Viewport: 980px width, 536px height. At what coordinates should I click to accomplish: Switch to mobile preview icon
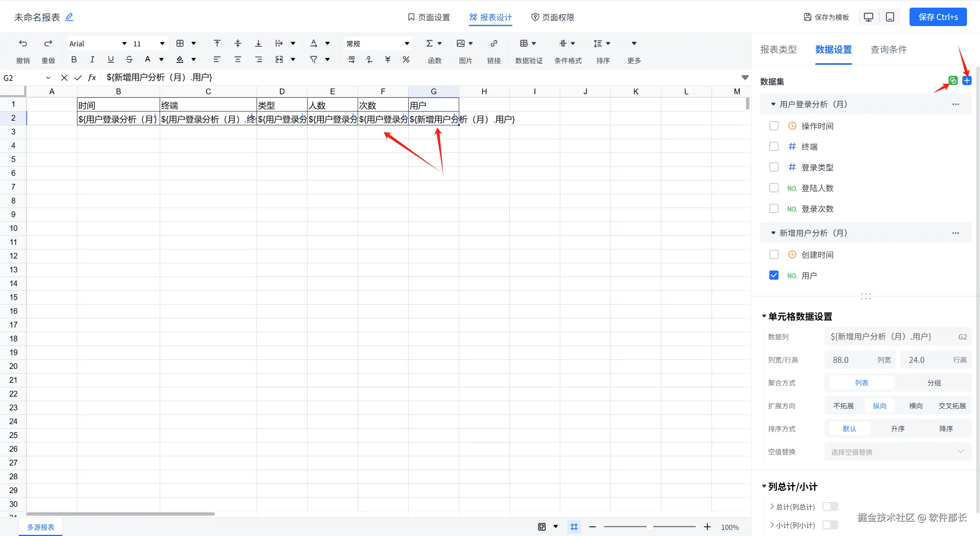[x=890, y=17]
